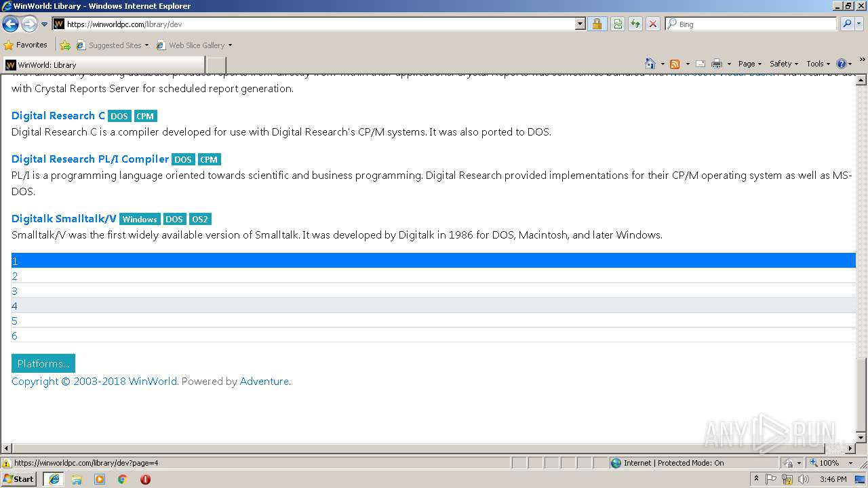Click the DOS tag beside Digital Research C
This screenshot has width=868, height=488.
(x=119, y=116)
